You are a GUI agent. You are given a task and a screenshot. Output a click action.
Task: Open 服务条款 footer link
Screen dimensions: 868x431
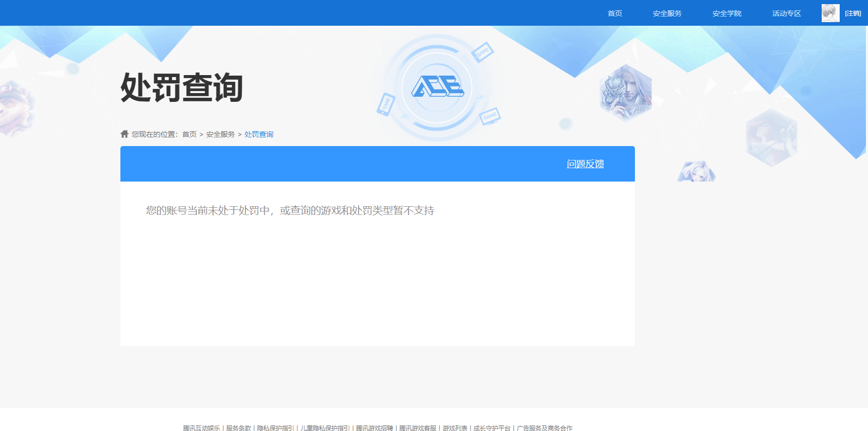(x=239, y=428)
